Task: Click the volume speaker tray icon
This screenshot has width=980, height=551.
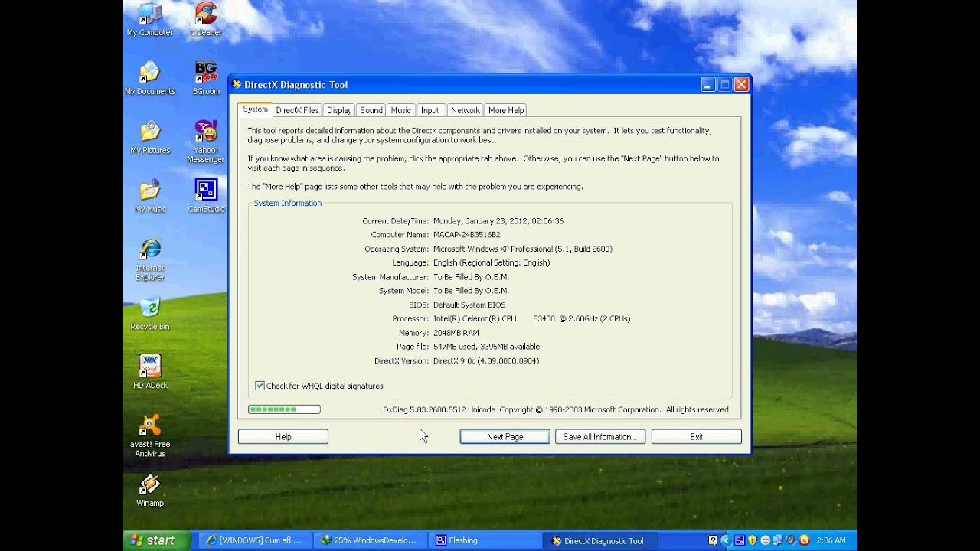Action: click(x=791, y=540)
